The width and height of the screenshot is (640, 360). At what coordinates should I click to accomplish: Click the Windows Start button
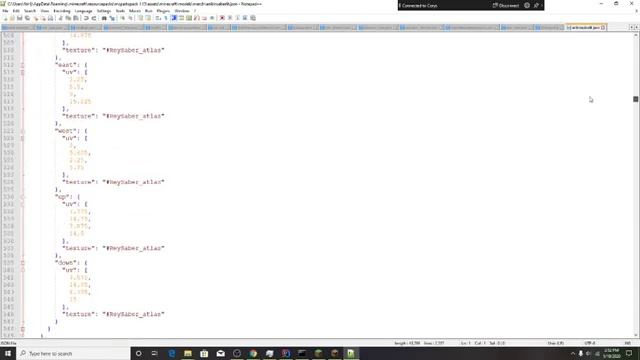click(x=8, y=353)
